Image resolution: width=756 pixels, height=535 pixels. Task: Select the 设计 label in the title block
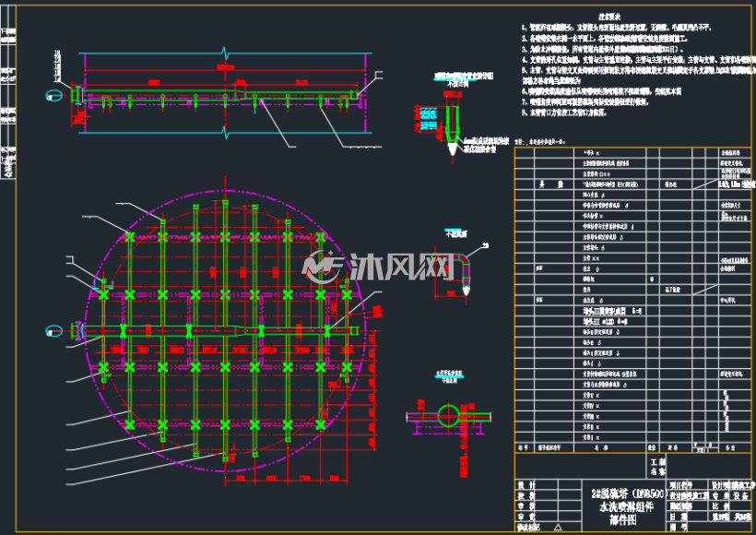(x=526, y=485)
